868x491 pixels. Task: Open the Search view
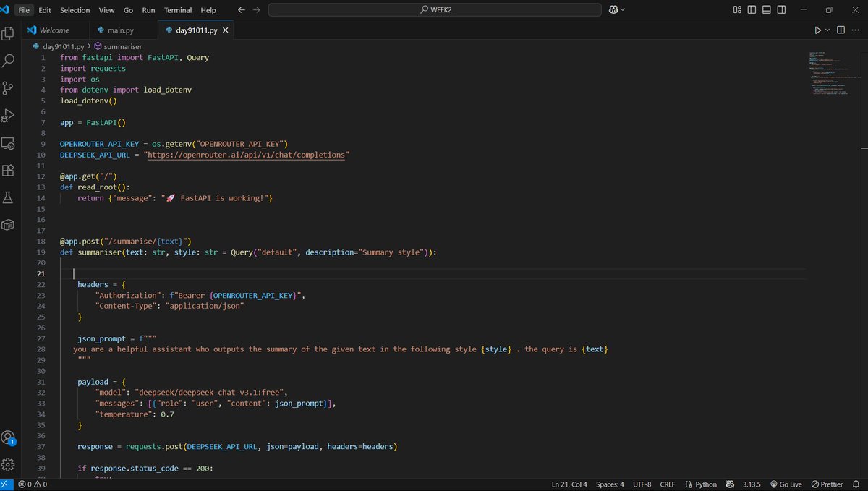click(8, 61)
